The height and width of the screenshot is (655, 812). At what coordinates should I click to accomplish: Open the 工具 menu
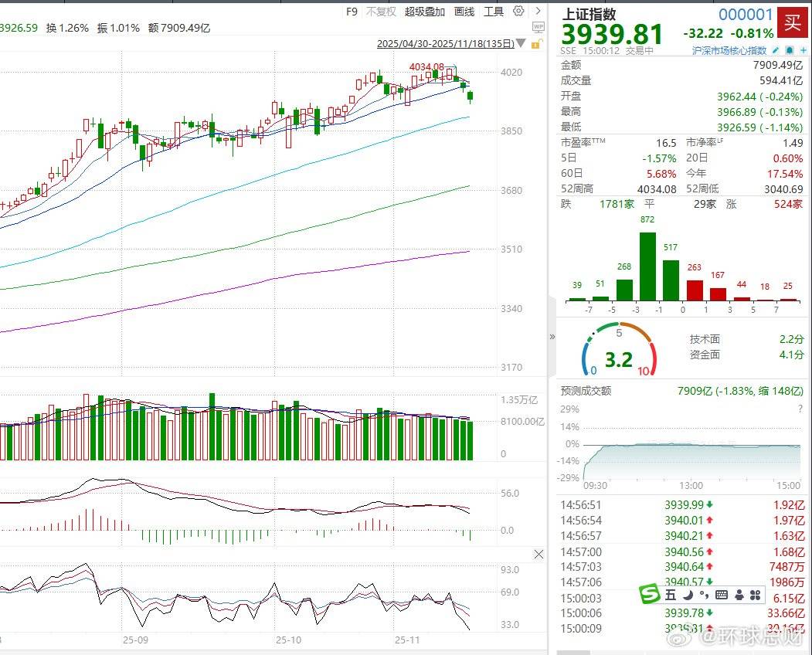(494, 12)
